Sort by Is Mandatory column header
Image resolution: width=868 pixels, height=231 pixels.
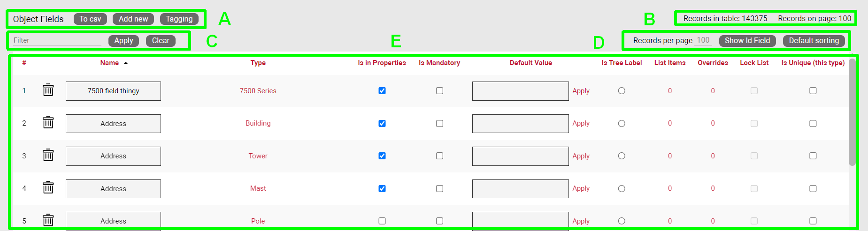tap(439, 63)
